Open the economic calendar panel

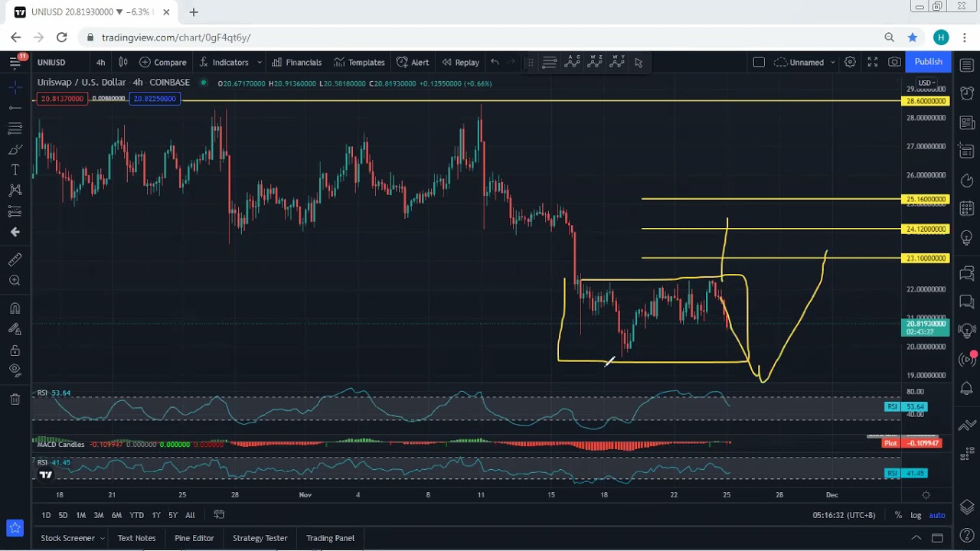[x=966, y=208]
